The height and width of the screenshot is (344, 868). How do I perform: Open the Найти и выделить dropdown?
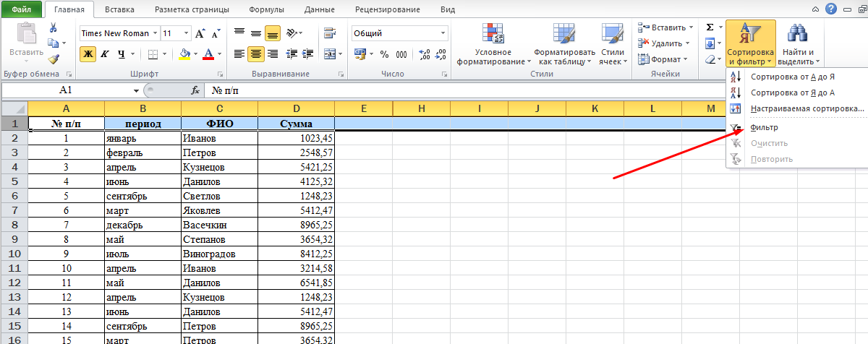(798, 43)
